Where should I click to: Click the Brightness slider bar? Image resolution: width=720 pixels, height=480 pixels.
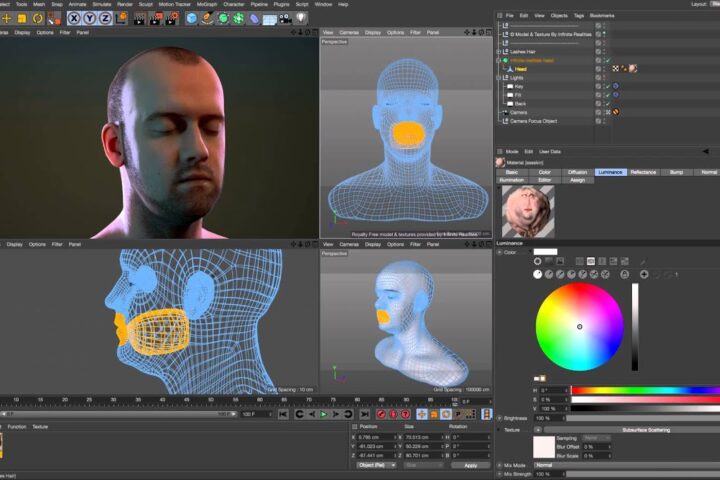643,418
